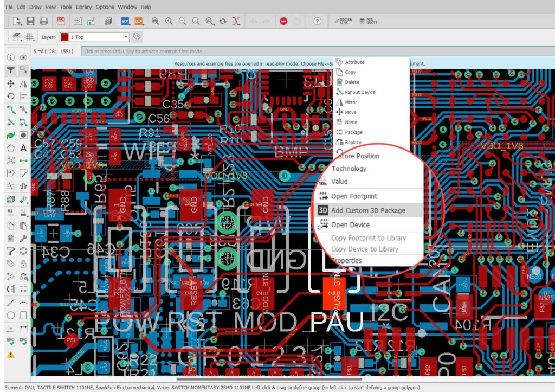Toggle the padlock Lock tool
The image size is (555, 392).
coord(23,264)
